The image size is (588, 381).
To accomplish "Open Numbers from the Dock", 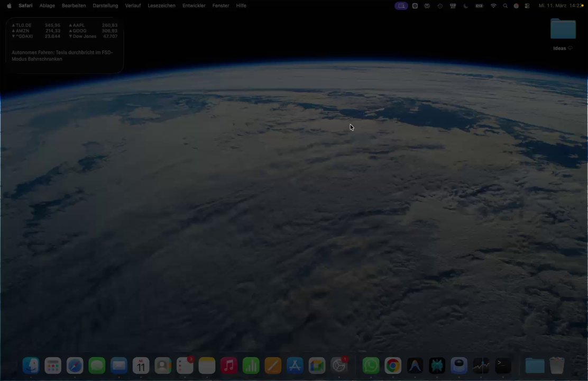I will 251,366.
